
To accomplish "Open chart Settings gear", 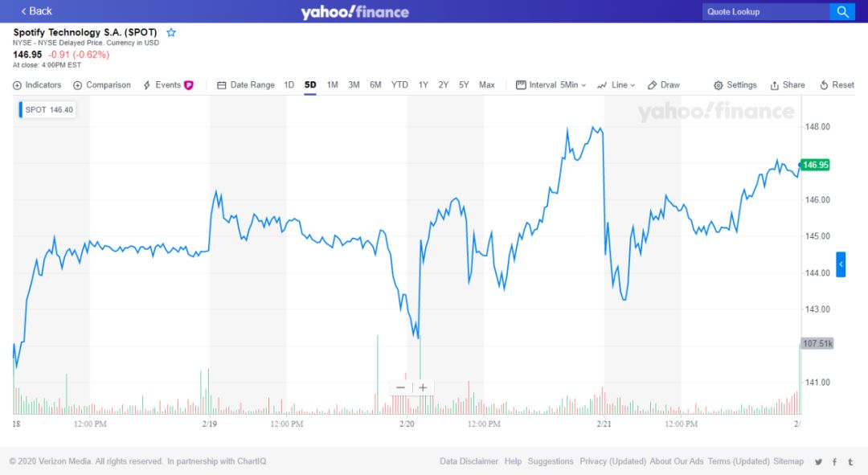I will [735, 85].
